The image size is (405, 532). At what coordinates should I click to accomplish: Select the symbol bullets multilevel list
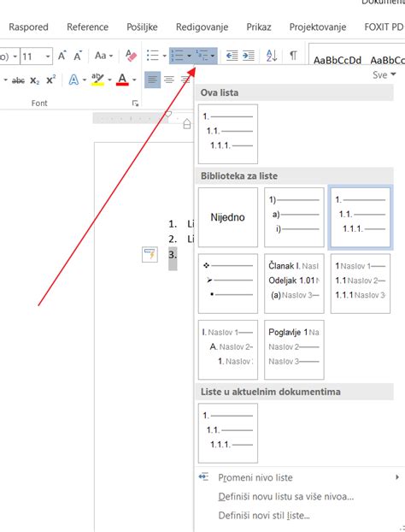228,283
